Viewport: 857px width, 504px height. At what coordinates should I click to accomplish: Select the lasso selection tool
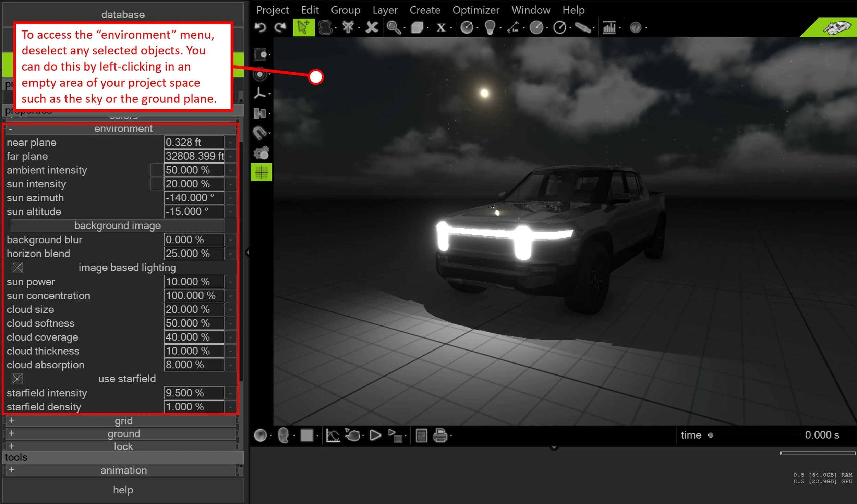[325, 27]
